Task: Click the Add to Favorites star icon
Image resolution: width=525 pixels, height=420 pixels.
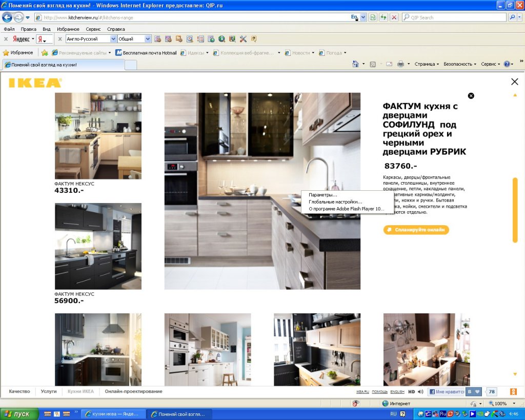Action: [45, 53]
